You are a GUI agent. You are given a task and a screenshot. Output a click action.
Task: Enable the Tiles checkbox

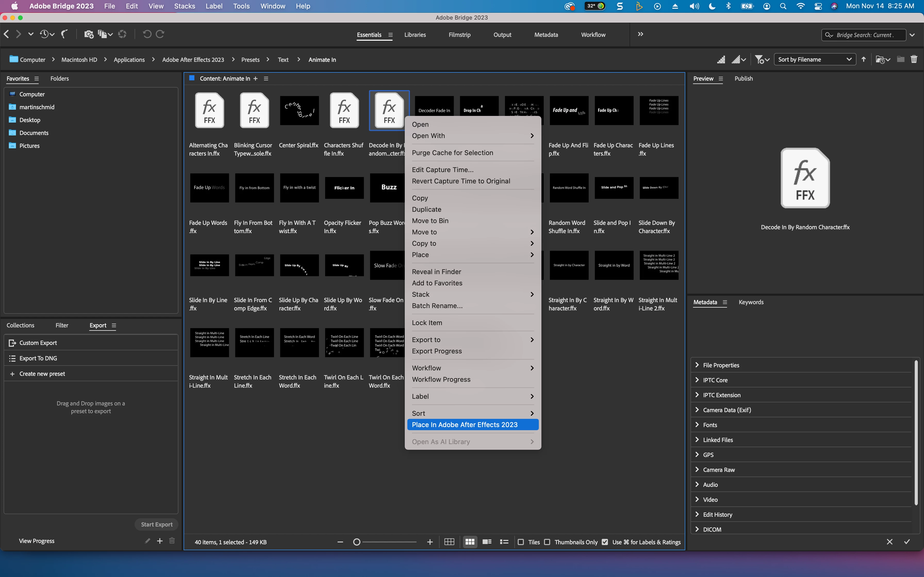[521, 542]
